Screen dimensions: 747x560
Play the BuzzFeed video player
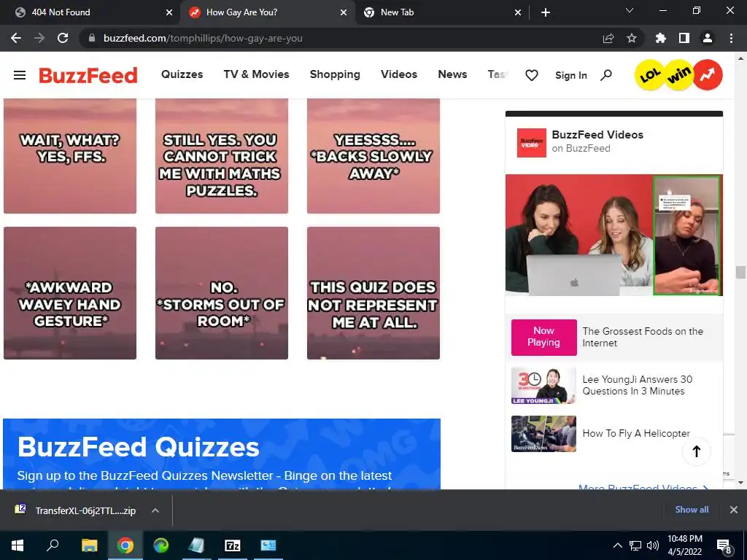coord(614,236)
